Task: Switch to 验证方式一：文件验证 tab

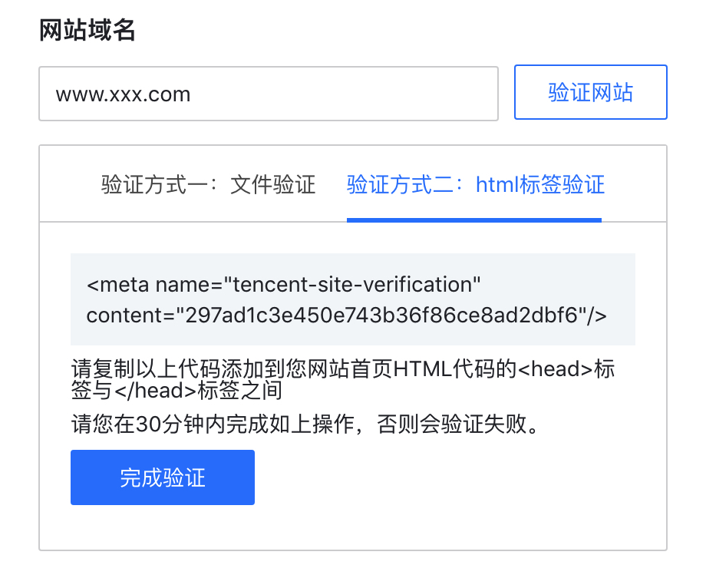Action: click(208, 185)
